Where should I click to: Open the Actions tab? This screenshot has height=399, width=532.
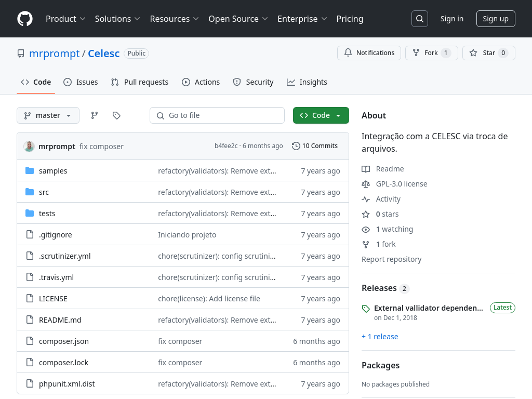pyautogui.click(x=201, y=82)
